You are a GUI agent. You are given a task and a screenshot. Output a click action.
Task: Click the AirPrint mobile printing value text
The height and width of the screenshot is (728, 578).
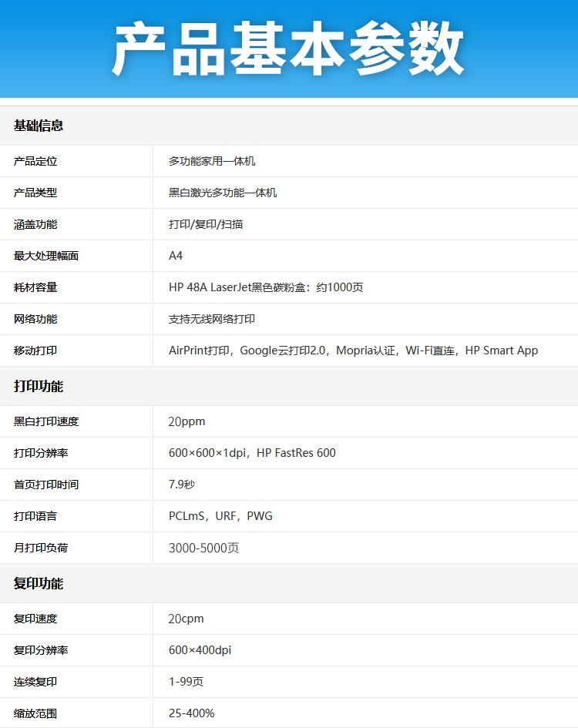[x=353, y=351]
